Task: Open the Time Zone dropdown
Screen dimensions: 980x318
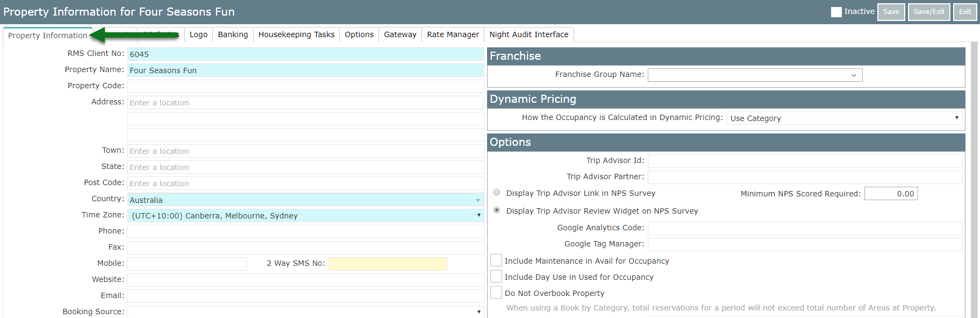Action: [x=305, y=215]
